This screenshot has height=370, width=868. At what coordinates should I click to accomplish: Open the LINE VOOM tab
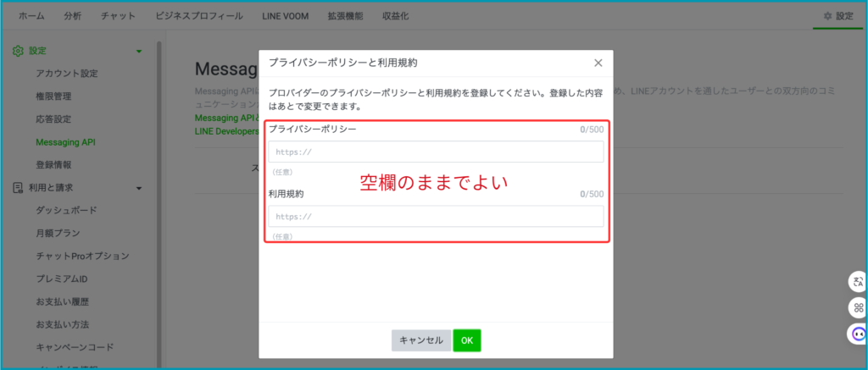(x=285, y=16)
